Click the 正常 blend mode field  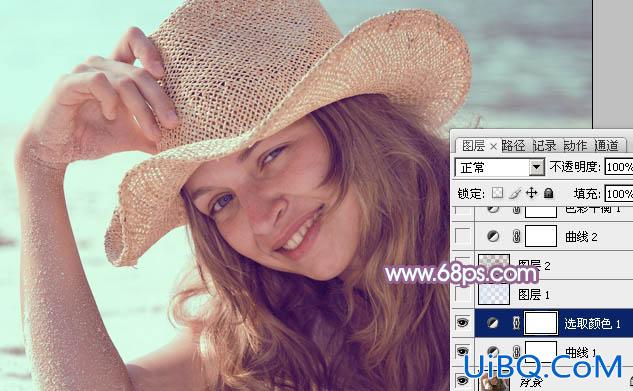pos(500,167)
